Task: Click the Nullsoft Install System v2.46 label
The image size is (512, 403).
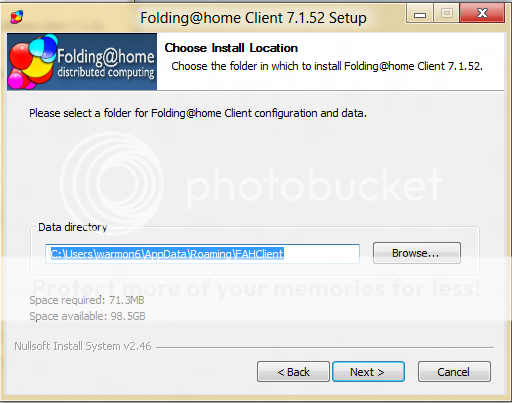Action: click(83, 346)
